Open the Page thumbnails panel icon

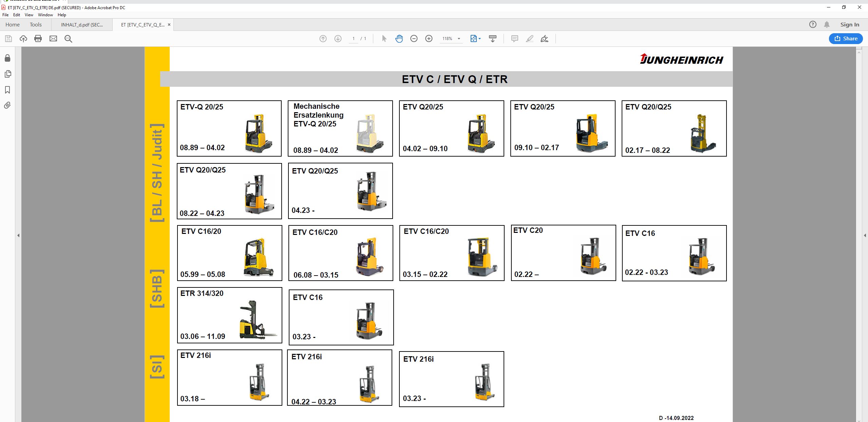7,74
